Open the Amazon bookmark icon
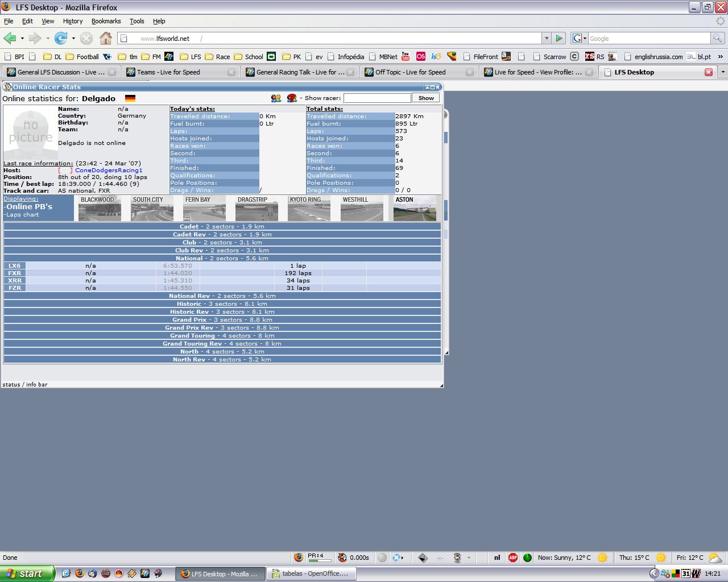The width and height of the screenshot is (728, 582). pos(506,56)
